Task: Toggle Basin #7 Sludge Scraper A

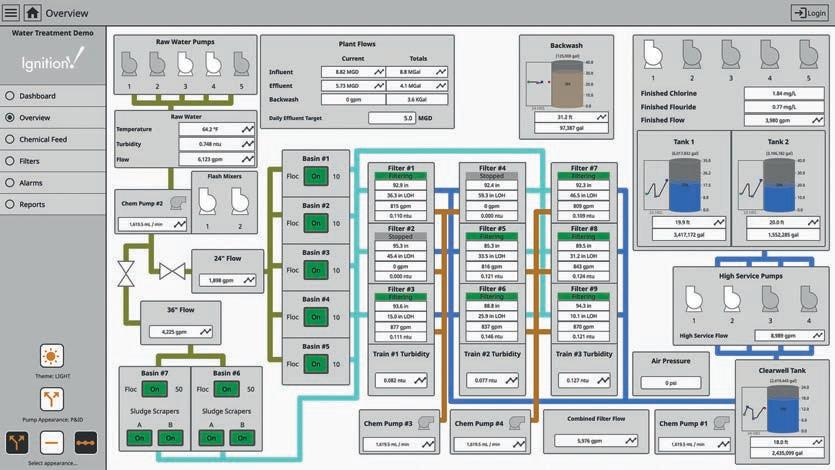Action: [x=140, y=438]
